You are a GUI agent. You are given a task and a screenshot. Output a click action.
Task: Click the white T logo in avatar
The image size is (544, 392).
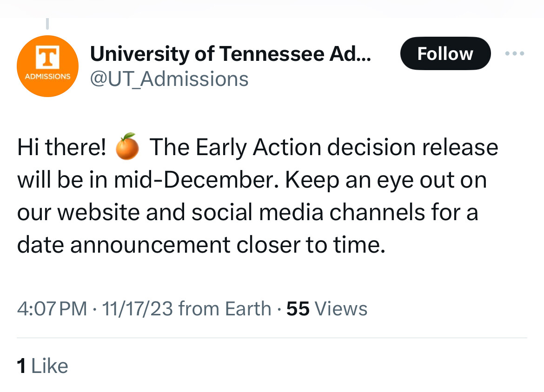[x=47, y=58]
